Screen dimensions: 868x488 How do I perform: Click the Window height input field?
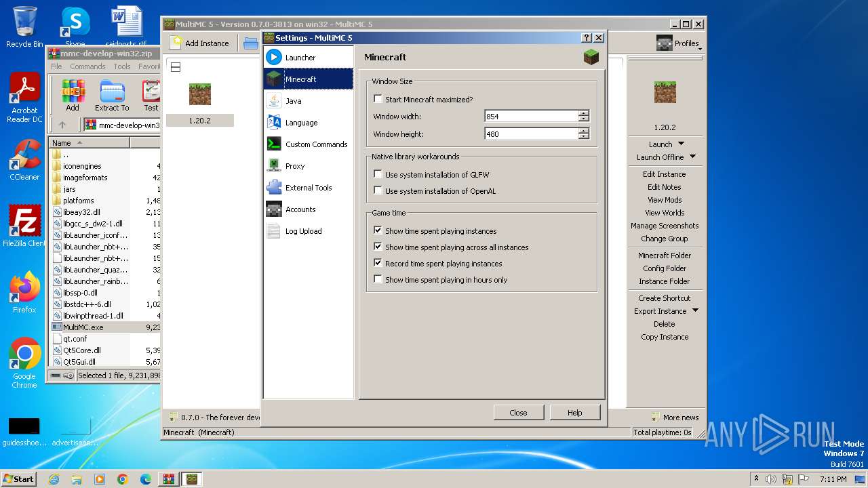point(531,134)
